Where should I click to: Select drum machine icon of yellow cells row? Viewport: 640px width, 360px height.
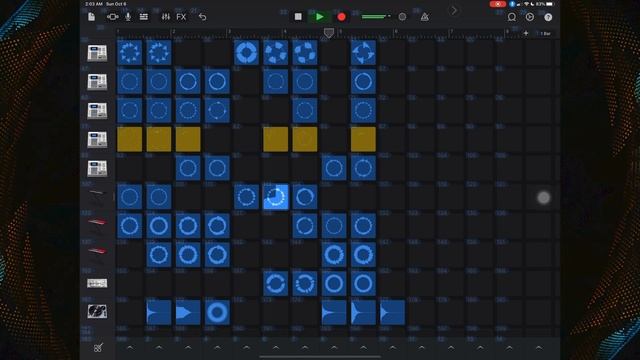[x=97, y=140]
